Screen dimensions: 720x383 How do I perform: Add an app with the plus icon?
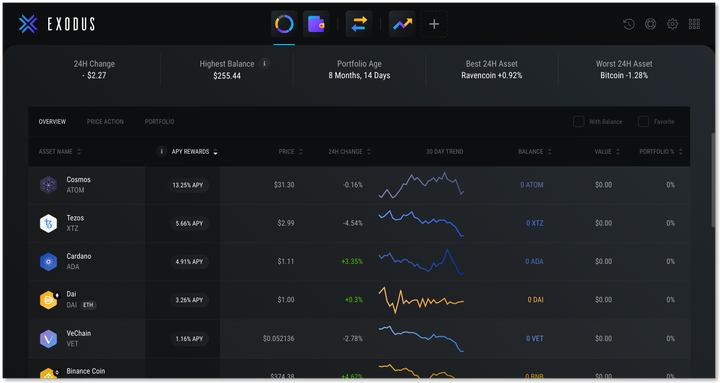434,24
